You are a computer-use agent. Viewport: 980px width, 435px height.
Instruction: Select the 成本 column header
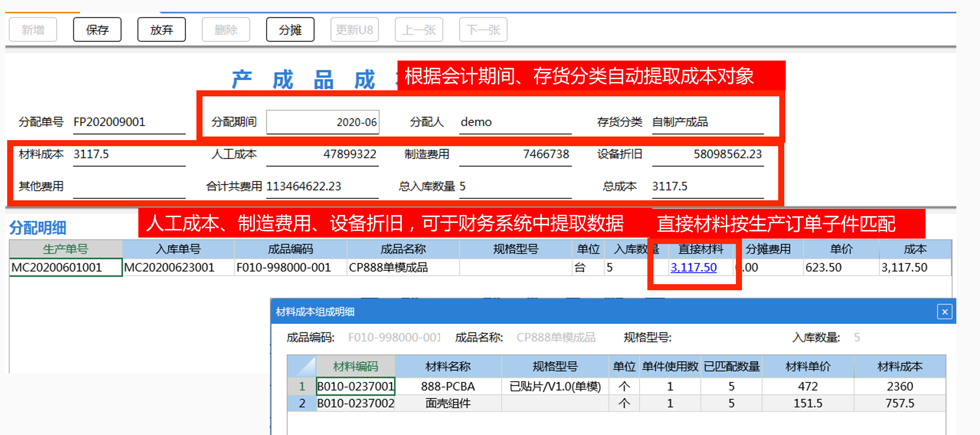coord(915,249)
